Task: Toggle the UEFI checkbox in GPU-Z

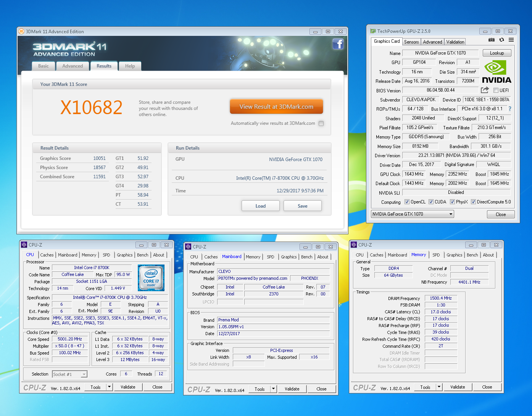Action: [x=496, y=90]
